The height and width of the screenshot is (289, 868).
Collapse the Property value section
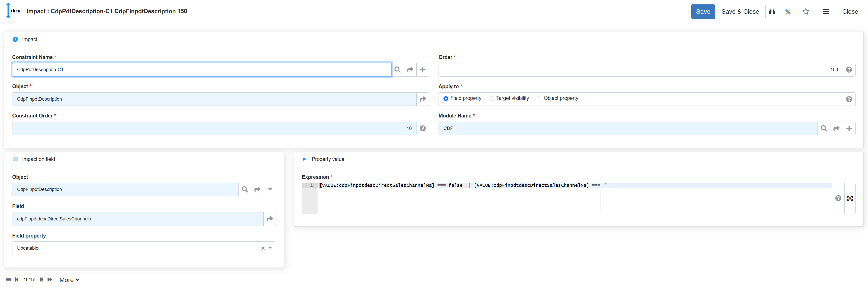pos(304,159)
